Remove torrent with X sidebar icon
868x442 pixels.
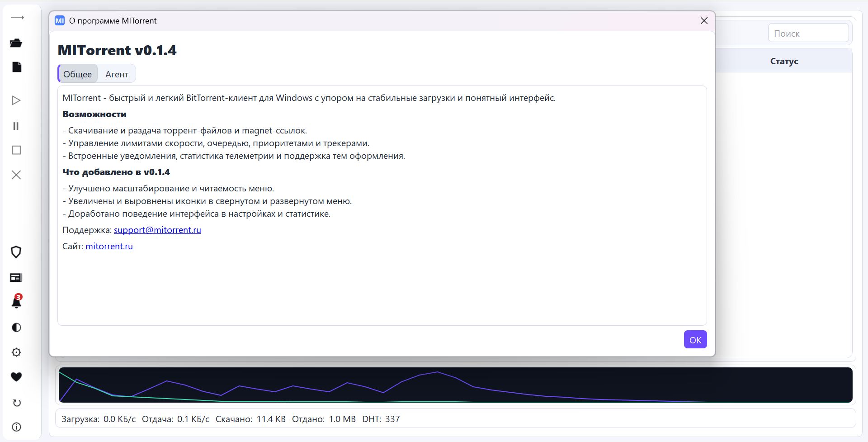(16, 175)
